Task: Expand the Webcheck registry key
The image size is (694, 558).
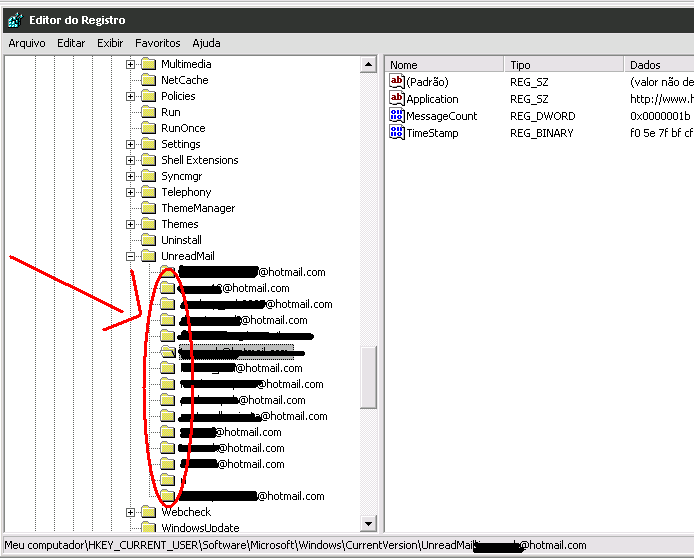Action: point(131,512)
